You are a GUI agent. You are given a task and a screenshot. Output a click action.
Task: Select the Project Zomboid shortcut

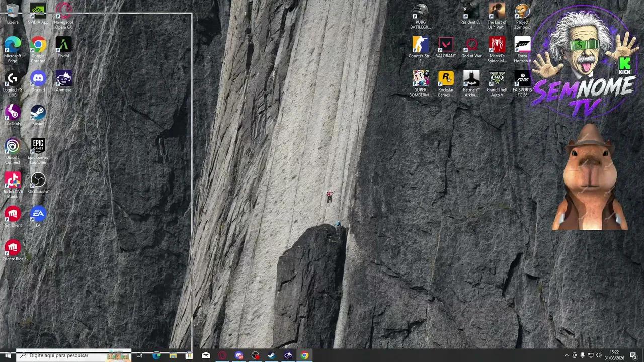coord(522,16)
